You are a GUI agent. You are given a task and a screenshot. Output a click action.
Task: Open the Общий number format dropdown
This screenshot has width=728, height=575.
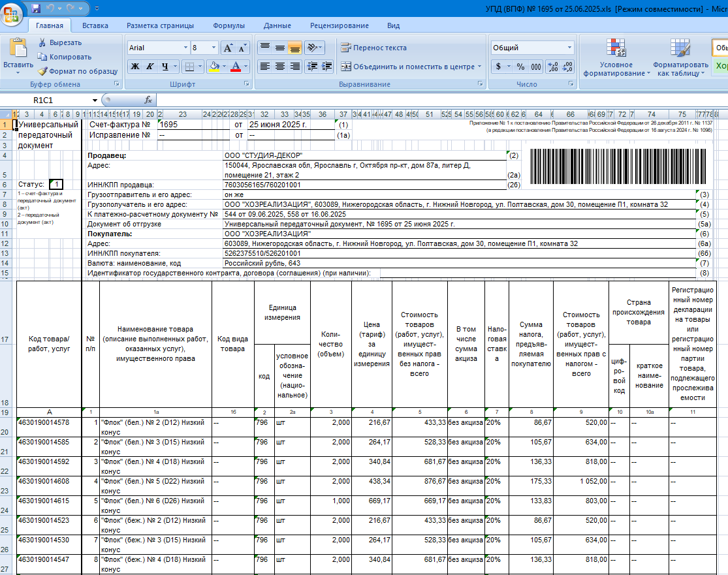[570, 48]
